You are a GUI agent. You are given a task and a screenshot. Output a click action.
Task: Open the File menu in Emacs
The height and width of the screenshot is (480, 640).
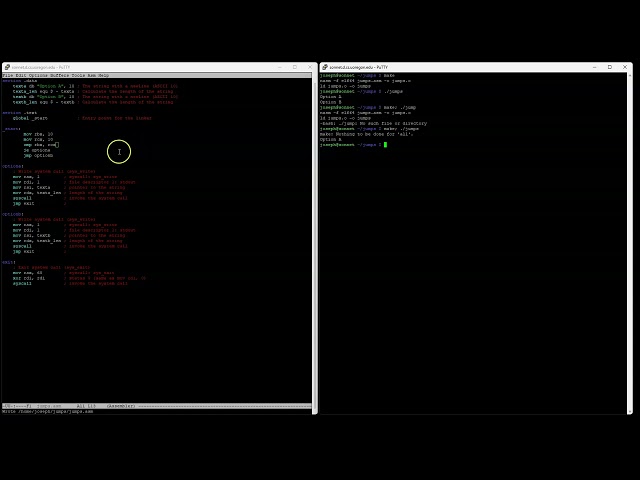pos(8,75)
